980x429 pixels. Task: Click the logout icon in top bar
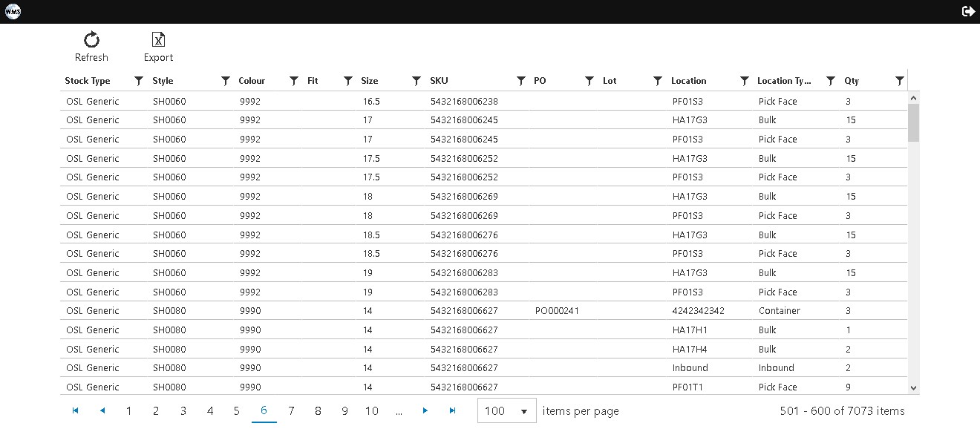[968, 11]
